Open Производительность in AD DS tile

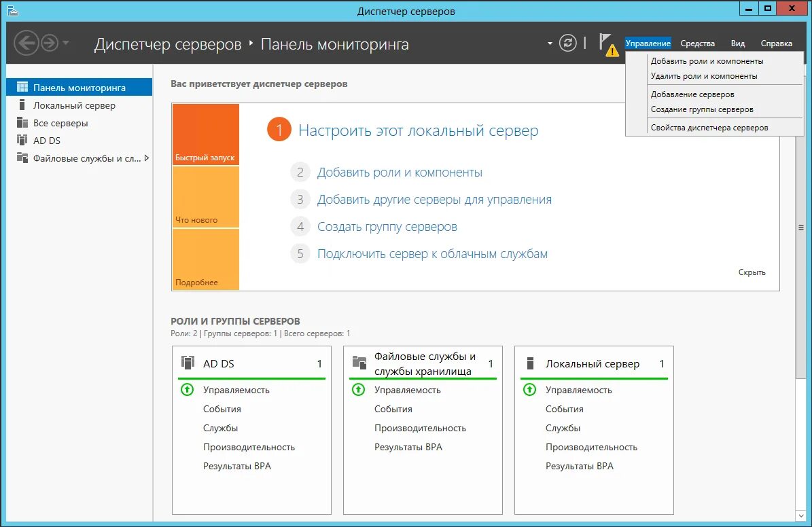click(249, 447)
